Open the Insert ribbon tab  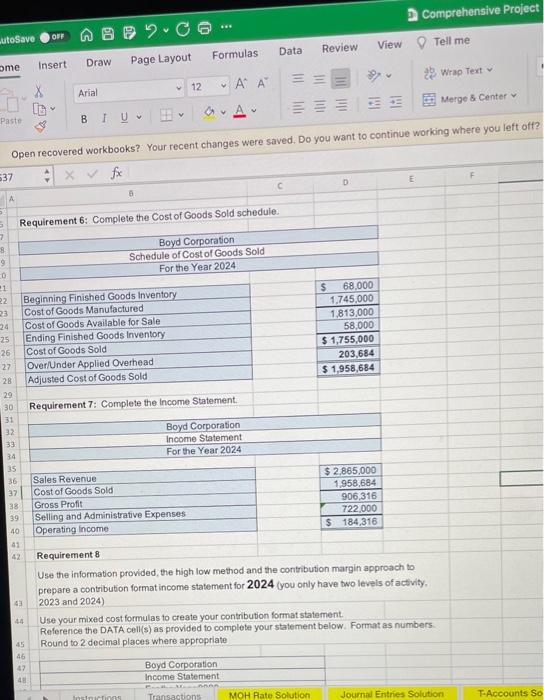coord(52,65)
